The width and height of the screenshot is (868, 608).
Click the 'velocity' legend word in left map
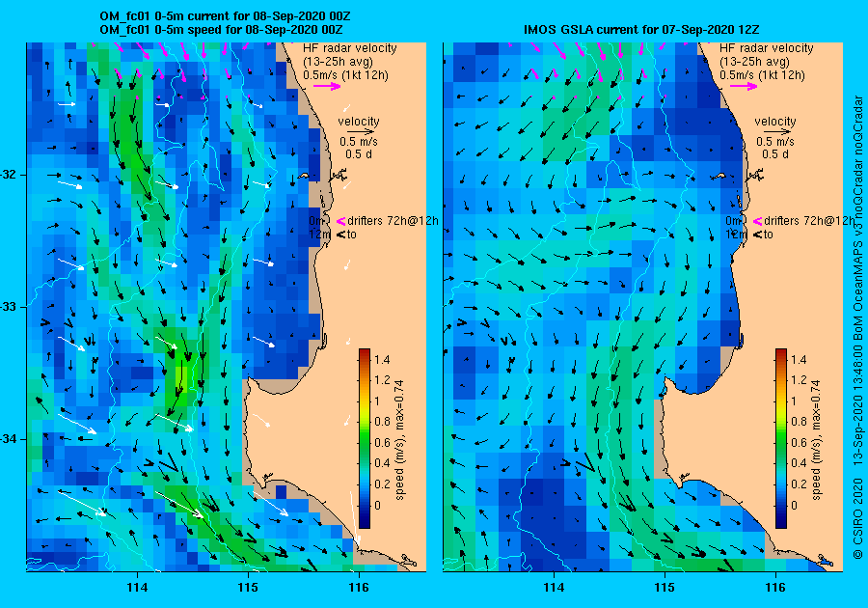point(359,122)
